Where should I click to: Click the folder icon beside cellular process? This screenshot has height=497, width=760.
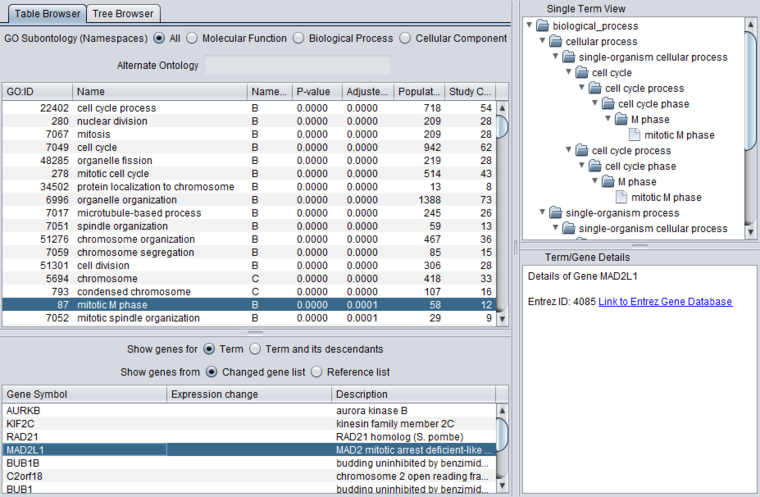(x=556, y=41)
